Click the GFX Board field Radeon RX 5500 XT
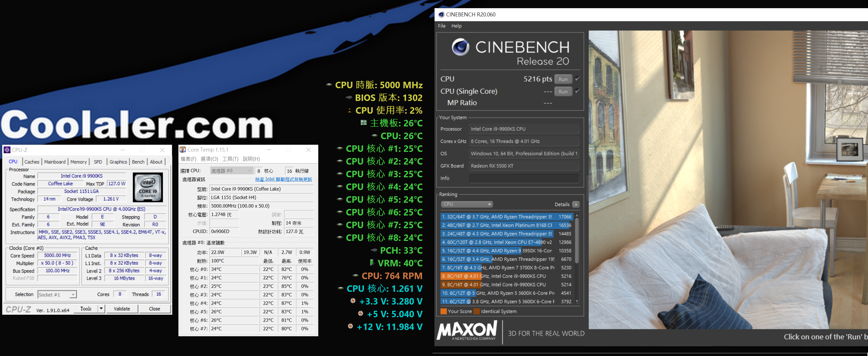This screenshot has height=356, width=868. [524, 166]
